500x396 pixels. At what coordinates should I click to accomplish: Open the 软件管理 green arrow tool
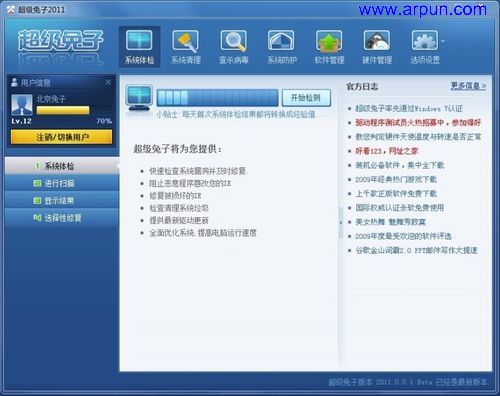tap(329, 47)
